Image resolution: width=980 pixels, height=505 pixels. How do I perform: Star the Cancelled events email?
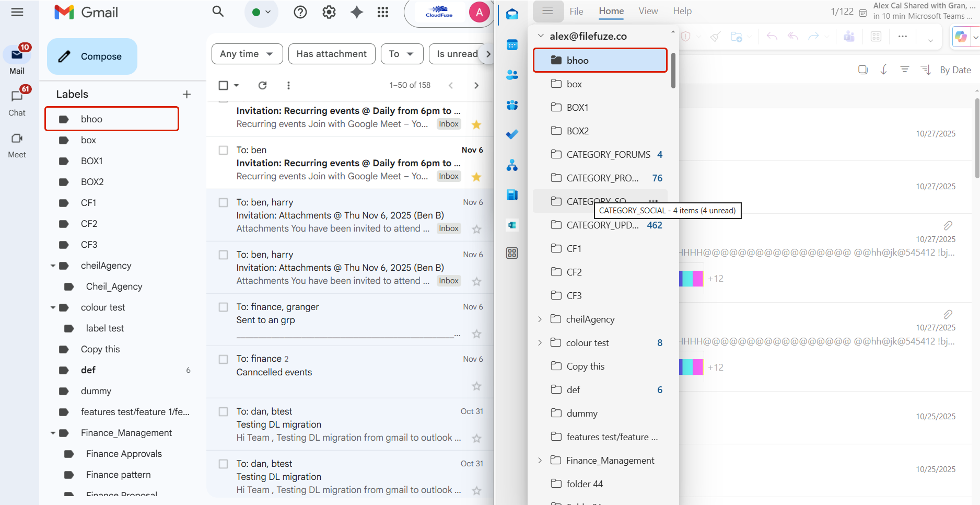click(476, 386)
